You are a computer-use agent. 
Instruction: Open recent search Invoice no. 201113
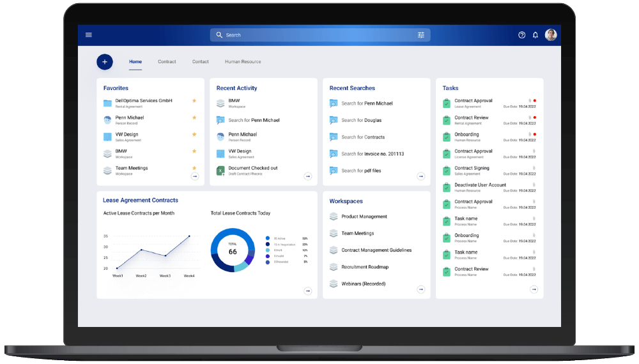click(373, 154)
